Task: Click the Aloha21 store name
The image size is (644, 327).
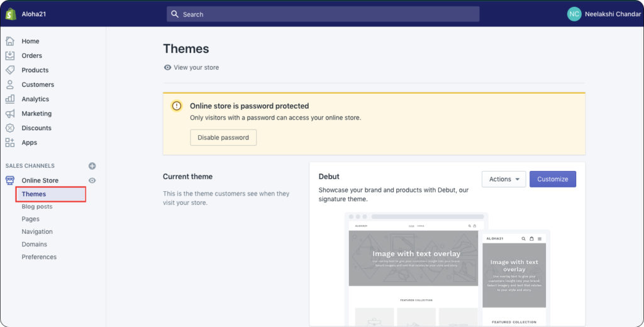Action: point(34,14)
